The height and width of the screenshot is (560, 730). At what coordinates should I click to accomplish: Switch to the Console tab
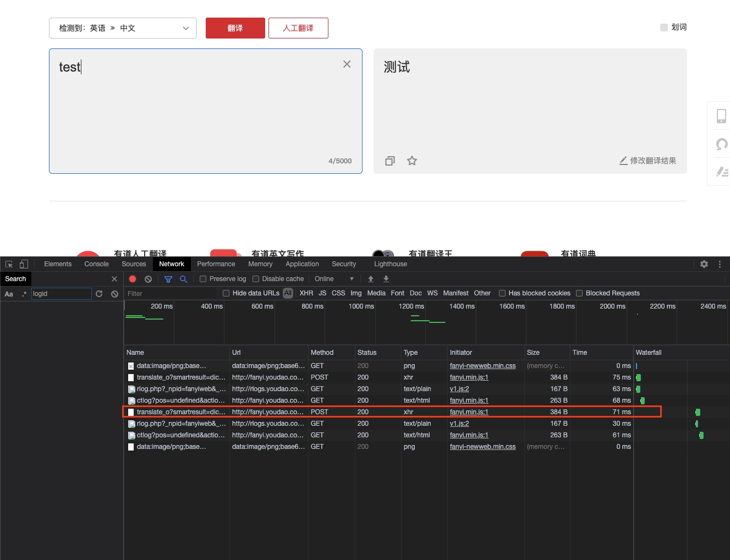tap(96, 264)
